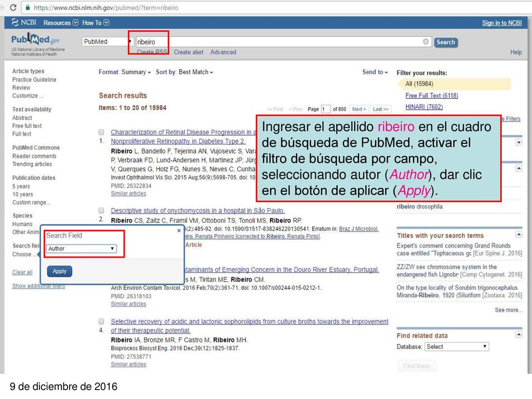Apply the Free full text sidebar filter
The image size is (532, 399).
click(x=27, y=126)
